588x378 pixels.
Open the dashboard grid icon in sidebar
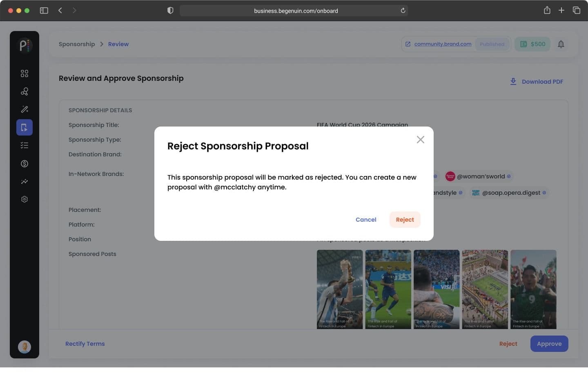click(24, 73)
